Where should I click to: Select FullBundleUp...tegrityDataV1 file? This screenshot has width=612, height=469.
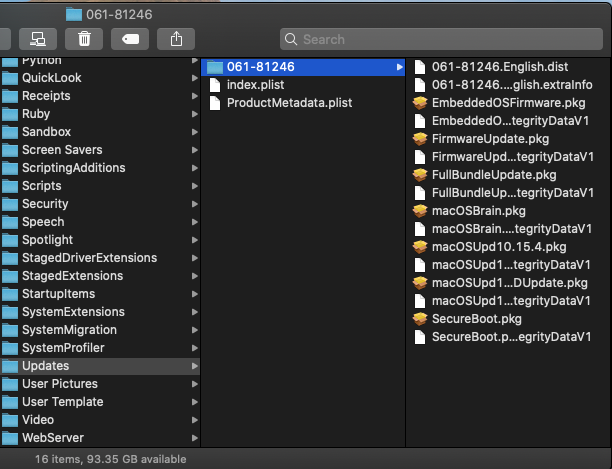coord(509,193)
